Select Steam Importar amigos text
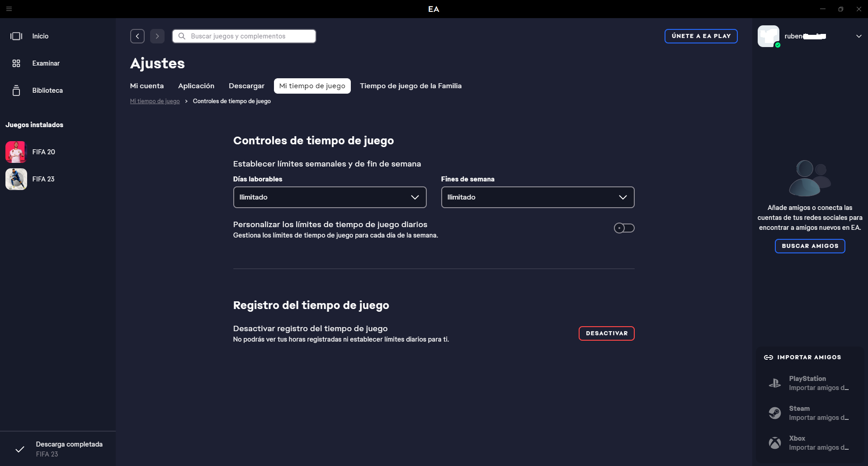This screenshot has width=868, height=466. click(x=819, y=418)
